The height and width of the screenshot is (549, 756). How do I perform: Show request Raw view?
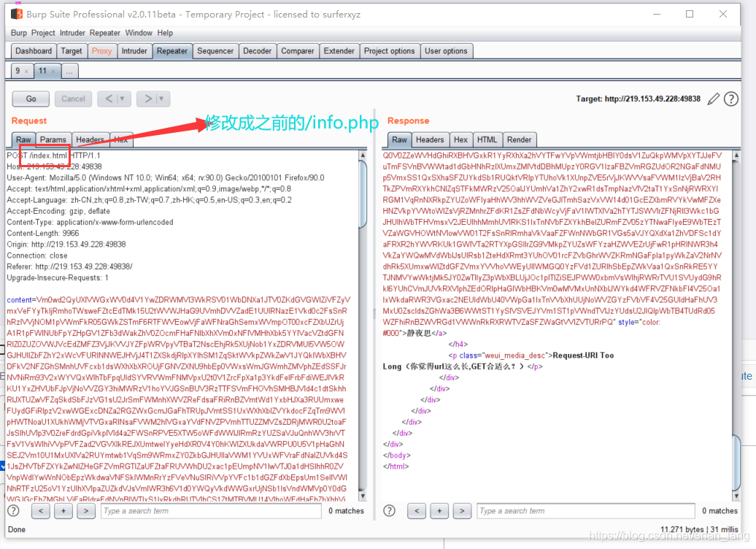(x=23, y=140)
